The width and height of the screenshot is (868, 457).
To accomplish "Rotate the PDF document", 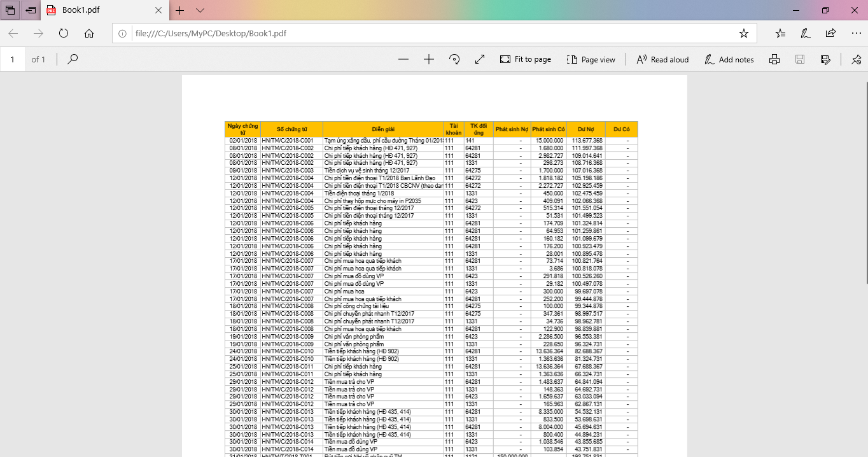I will (x=454, y=59).
